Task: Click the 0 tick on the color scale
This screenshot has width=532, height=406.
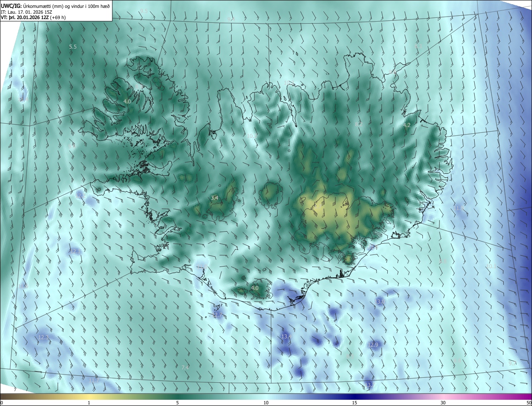Action: click(x=2, y=403)
